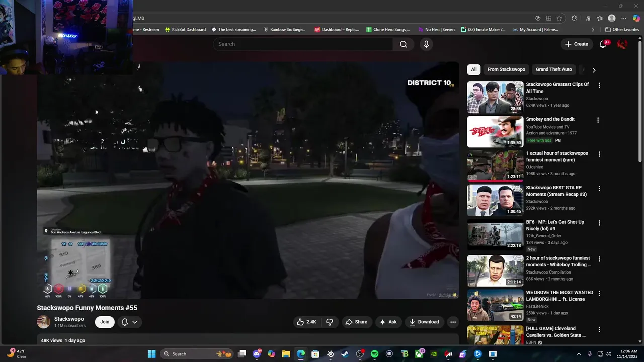Open KickBot Dashboard bookmark
This screenshot has width=644, height=362.
pos(185,30)
